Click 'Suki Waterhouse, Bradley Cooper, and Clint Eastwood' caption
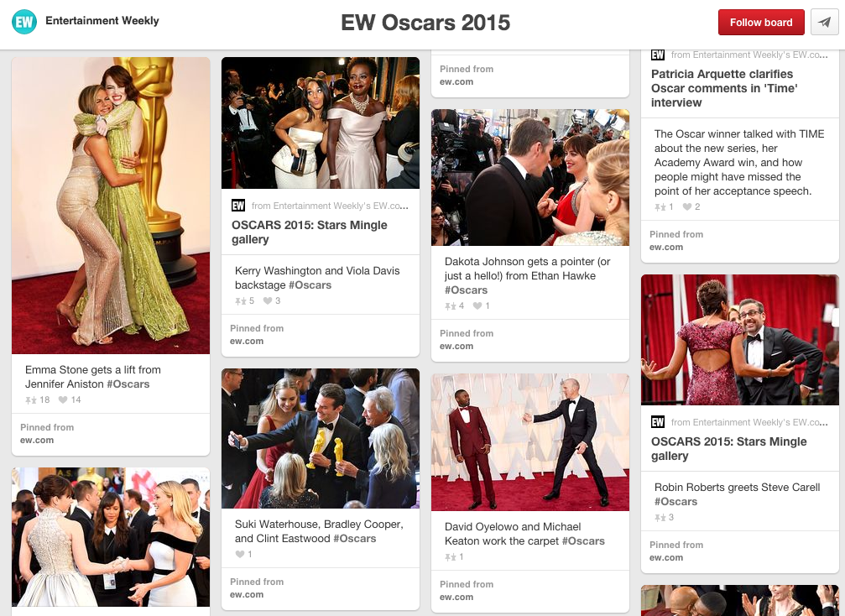 (319, 531)
